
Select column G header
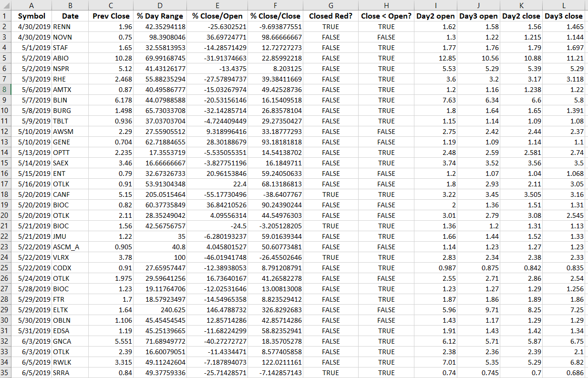point(330,5)
